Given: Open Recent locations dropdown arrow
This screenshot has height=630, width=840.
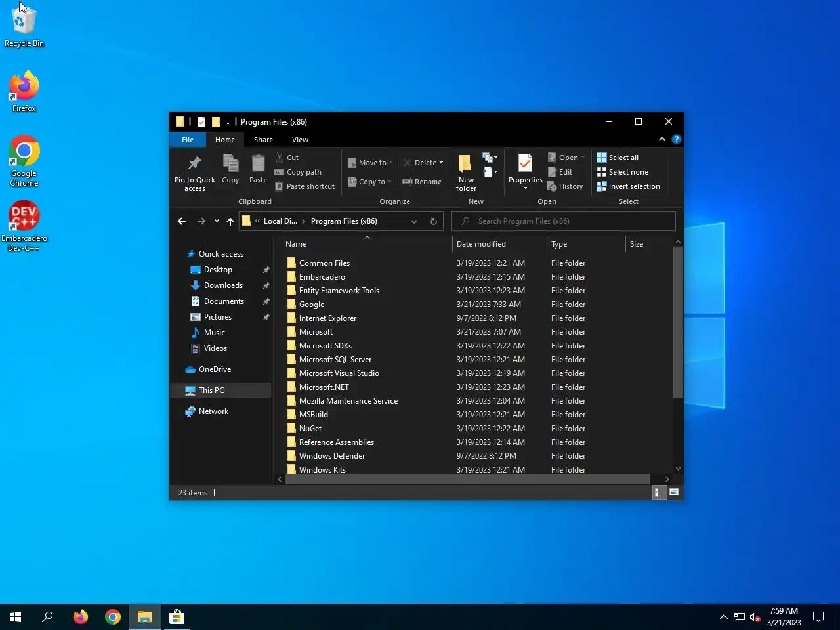Looking at the screenshot, I should click(217, 221).
